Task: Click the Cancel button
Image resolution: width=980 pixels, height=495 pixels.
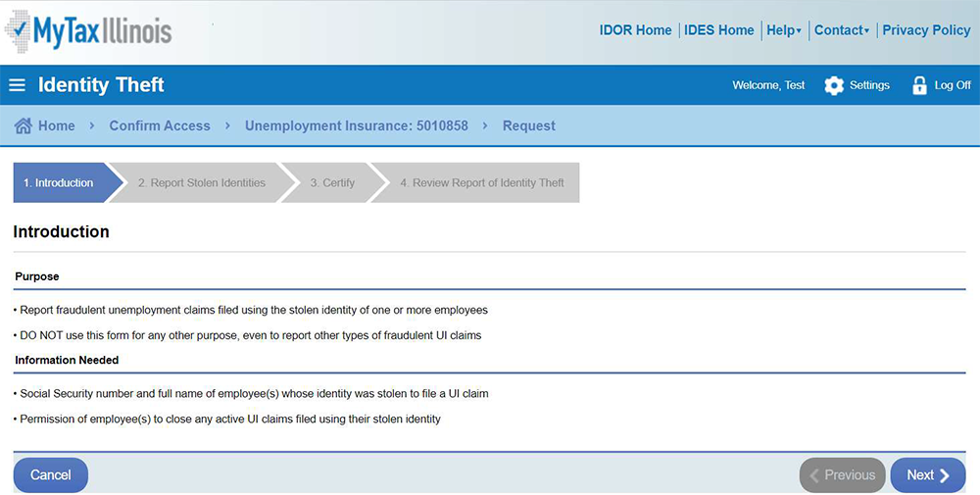Action: (50, 475)
